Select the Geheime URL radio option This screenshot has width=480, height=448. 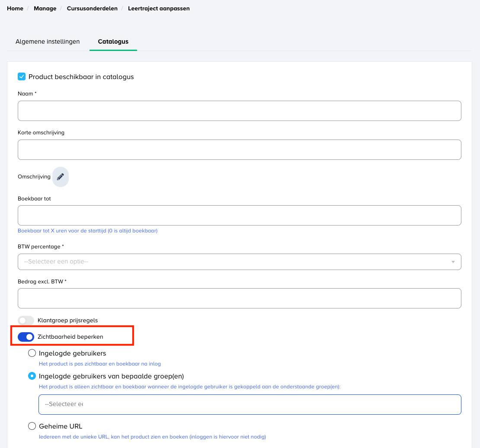click(x=32, y=426)
